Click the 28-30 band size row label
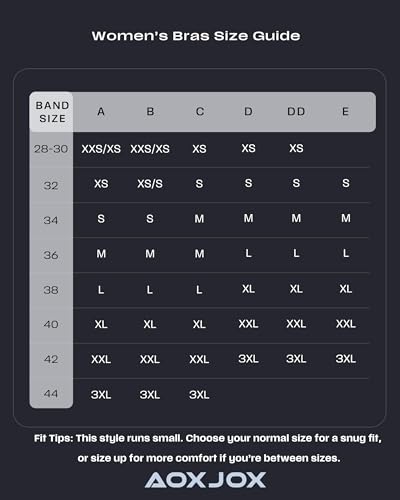The image size is (400, 500). [51, 149]
